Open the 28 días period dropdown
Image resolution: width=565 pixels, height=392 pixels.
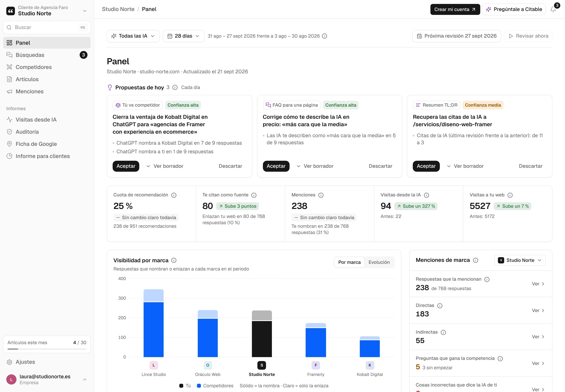(x=183, y=36)
